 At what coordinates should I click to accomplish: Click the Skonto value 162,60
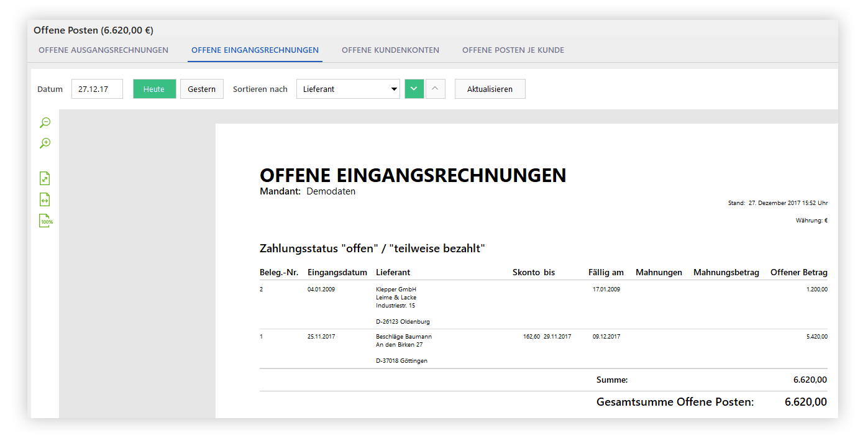tap(531, 337)
